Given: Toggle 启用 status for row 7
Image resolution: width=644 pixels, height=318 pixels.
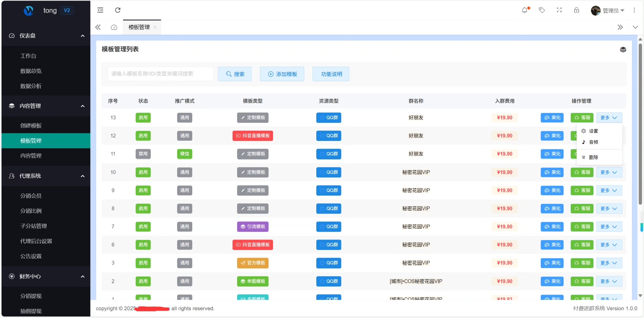Looking at the screenshot, I should tap(143, 227).
